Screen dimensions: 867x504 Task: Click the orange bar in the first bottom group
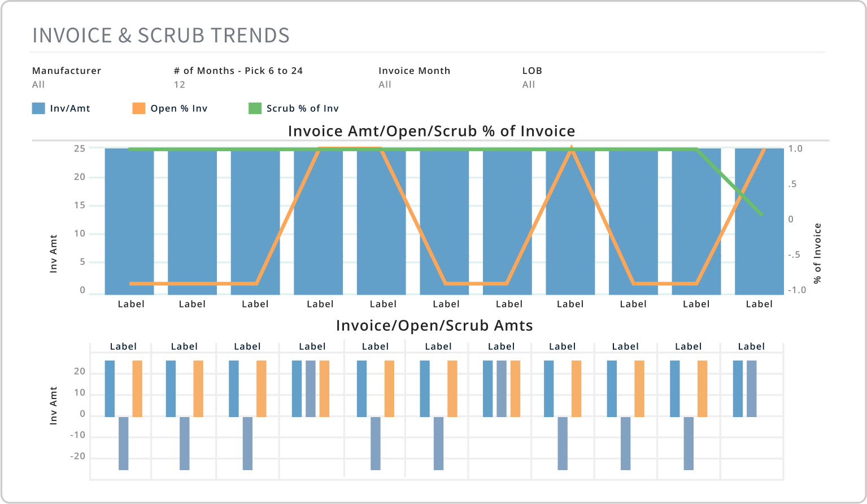pyautogui.click(x=137, y=388)
